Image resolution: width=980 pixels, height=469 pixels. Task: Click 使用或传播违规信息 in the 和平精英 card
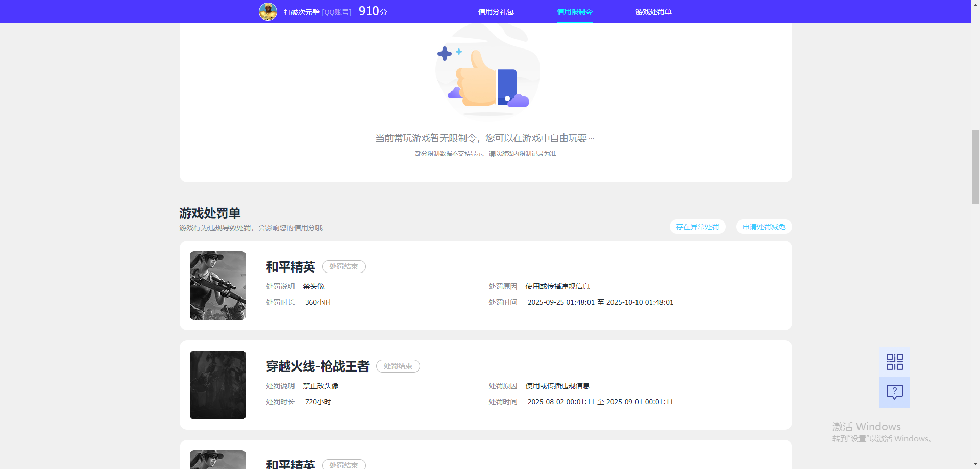click(557, 286)
